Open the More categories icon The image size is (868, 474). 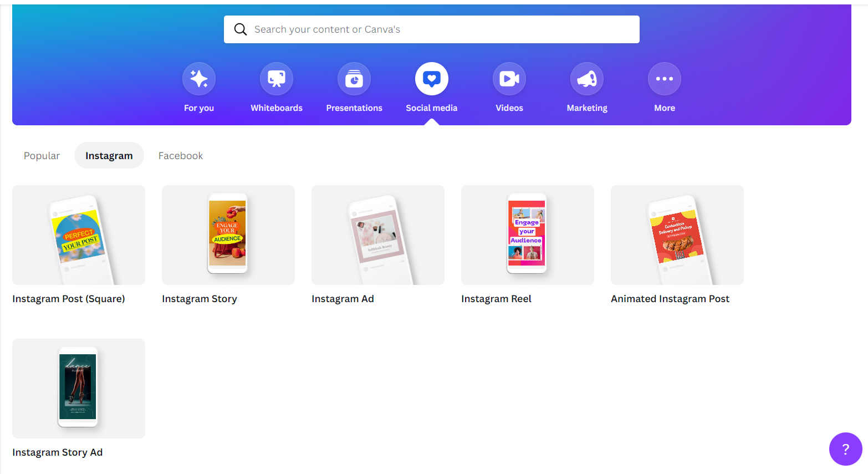[x=665, y=79]
